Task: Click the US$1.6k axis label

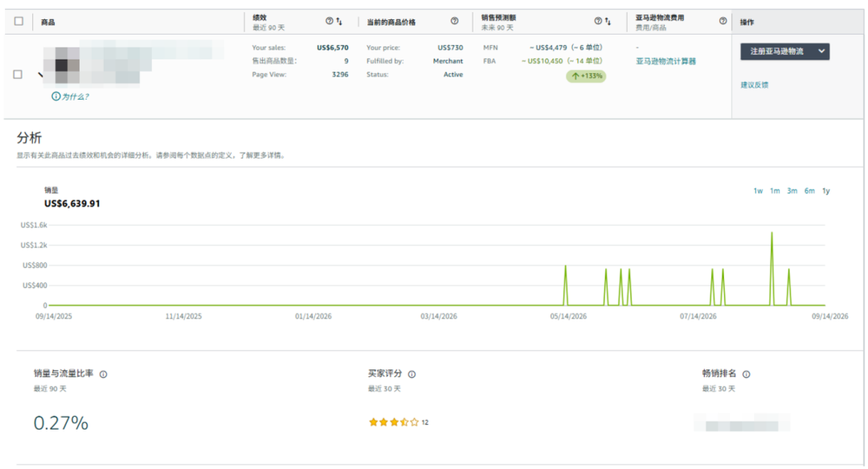Action: pyautogui.click(x=34, y=225)
